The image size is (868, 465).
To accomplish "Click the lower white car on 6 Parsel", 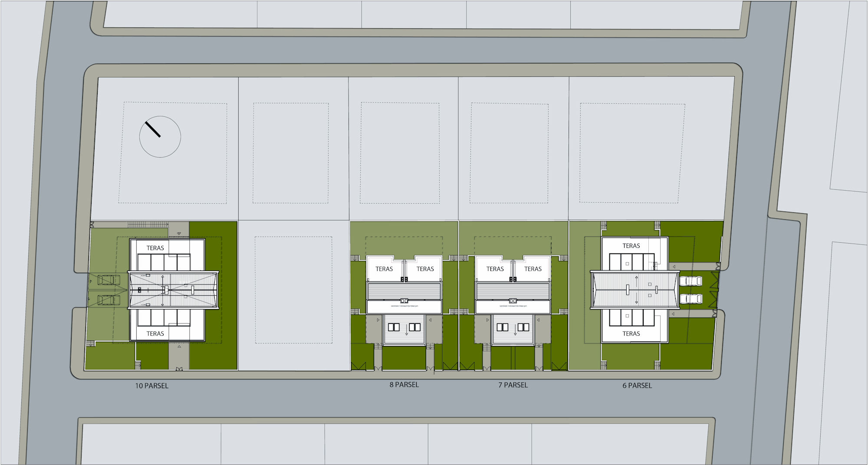I will [691, 299].
